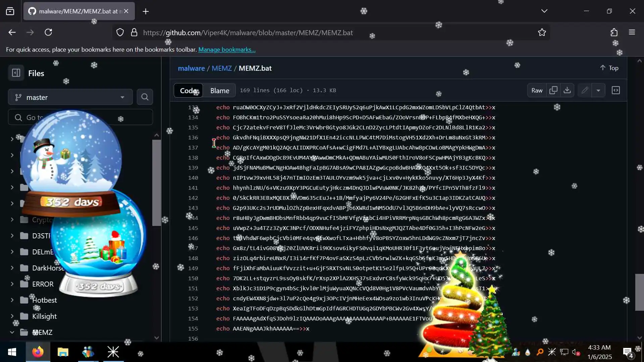644x362 pixels.
Task: Open Firefox extensions puzzle icon
Action: click(614, 33)
